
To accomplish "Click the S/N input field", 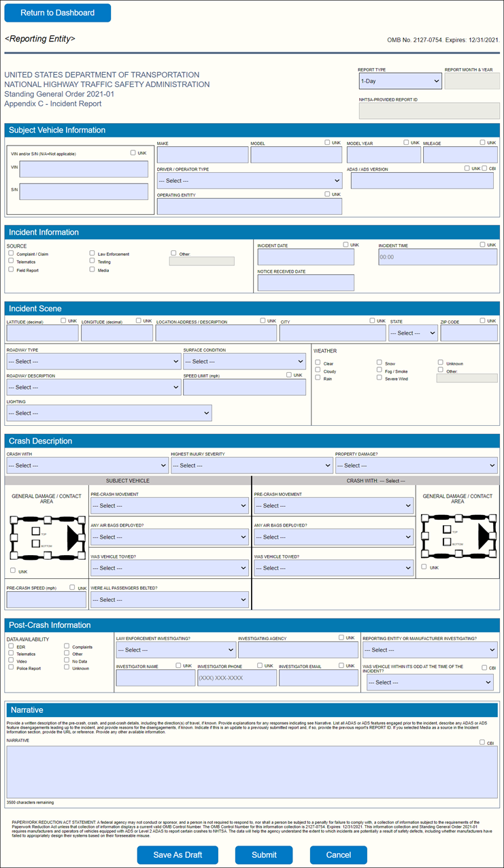I will (84, 192).
